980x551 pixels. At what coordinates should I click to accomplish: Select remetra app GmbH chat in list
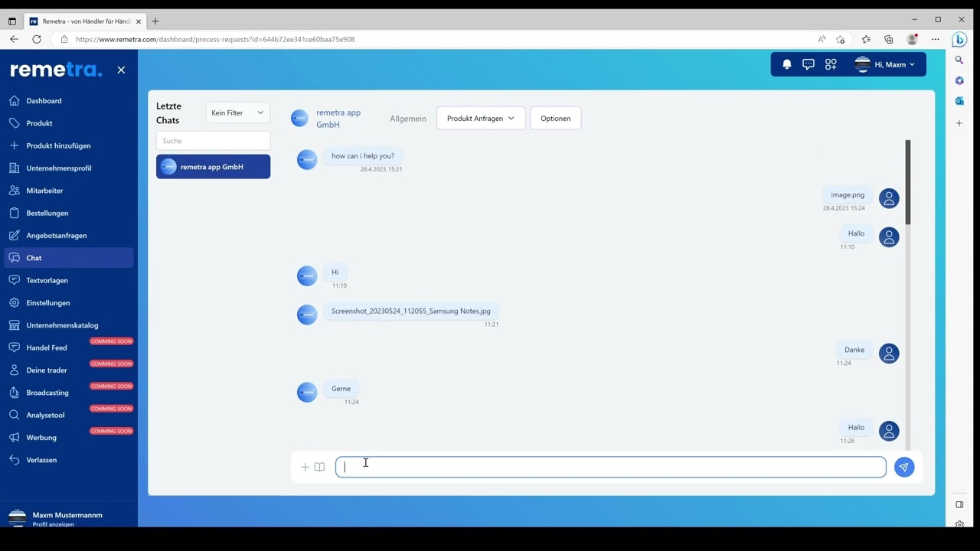pyautogui.click(x=213, y=167)
